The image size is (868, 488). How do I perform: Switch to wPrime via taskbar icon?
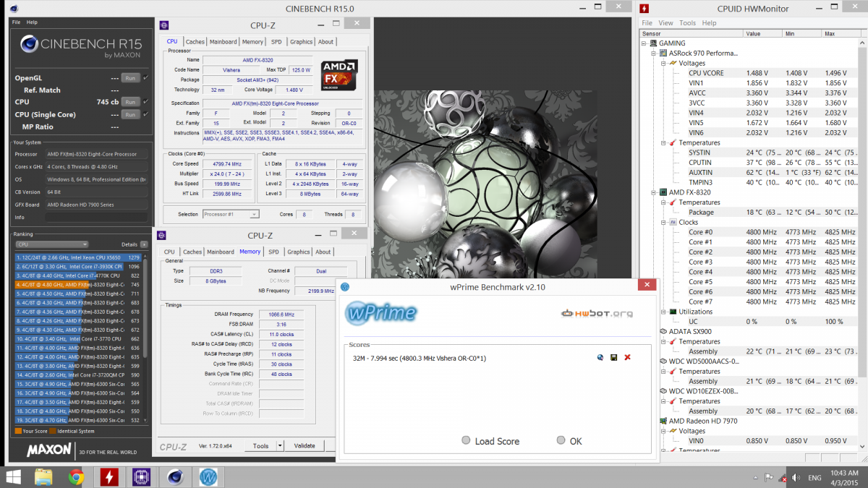point(208,476)
